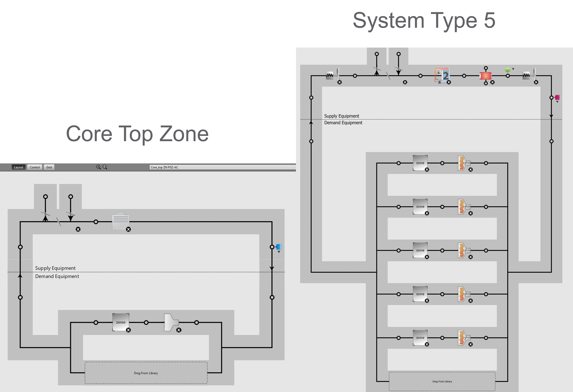Image resolution: width=573 pixels, height=392 pixels.
Task: Select zoom out magnifier icon
Action: pos(107,167)
